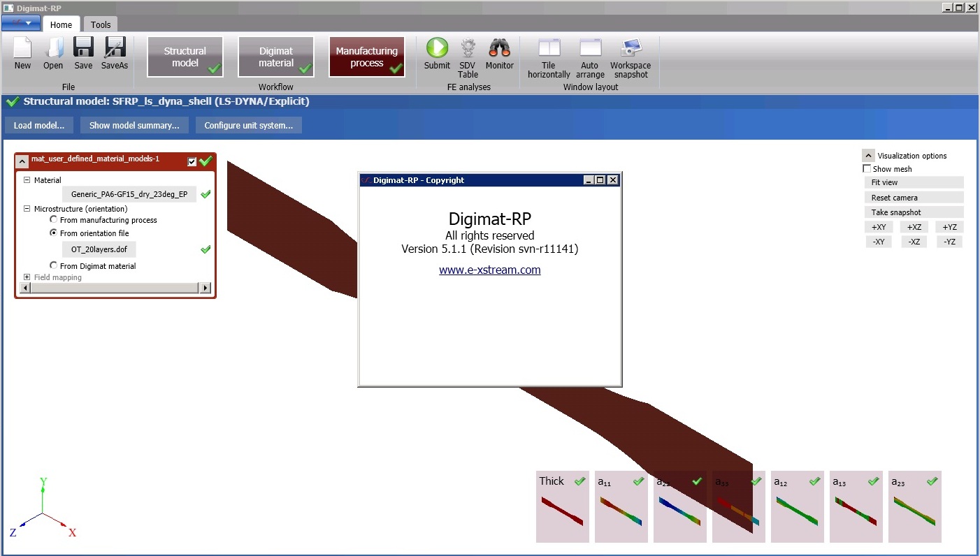Click Configure unit system... button

(x=249, y=126)
